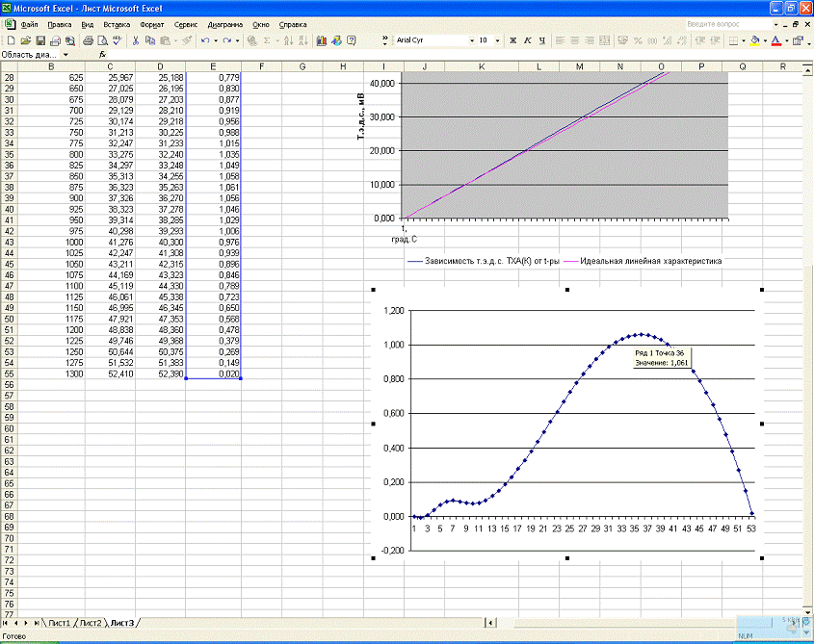Click the Cut scissors icon
The height and width of the screenshot is (644, 814).
click(x=136, y=41)
